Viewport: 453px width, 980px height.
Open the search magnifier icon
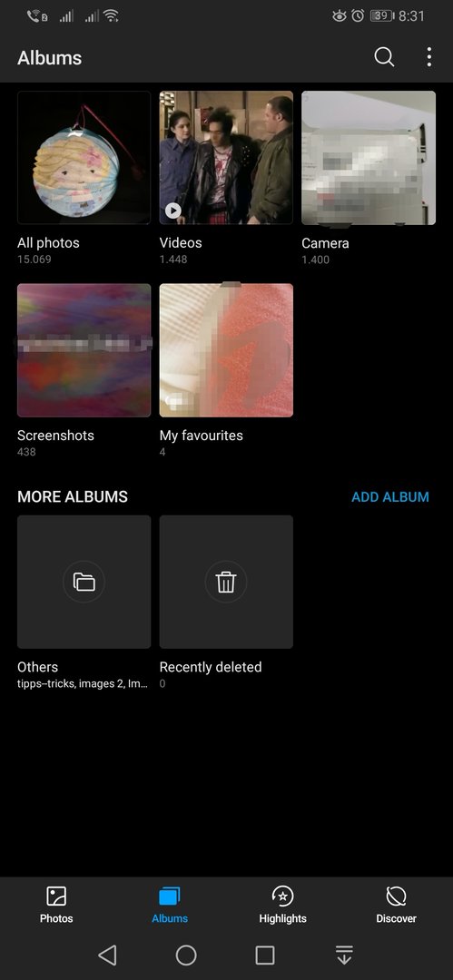click(x=384, y=57)
